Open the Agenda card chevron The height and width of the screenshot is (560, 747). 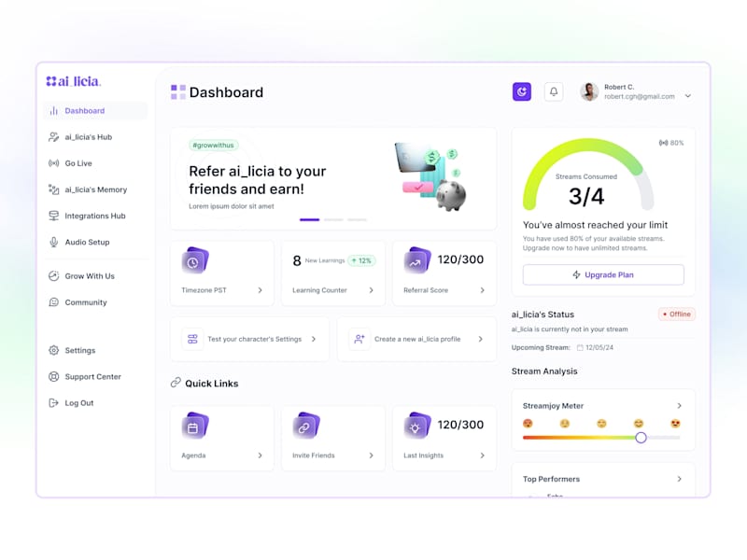[261, 455]
